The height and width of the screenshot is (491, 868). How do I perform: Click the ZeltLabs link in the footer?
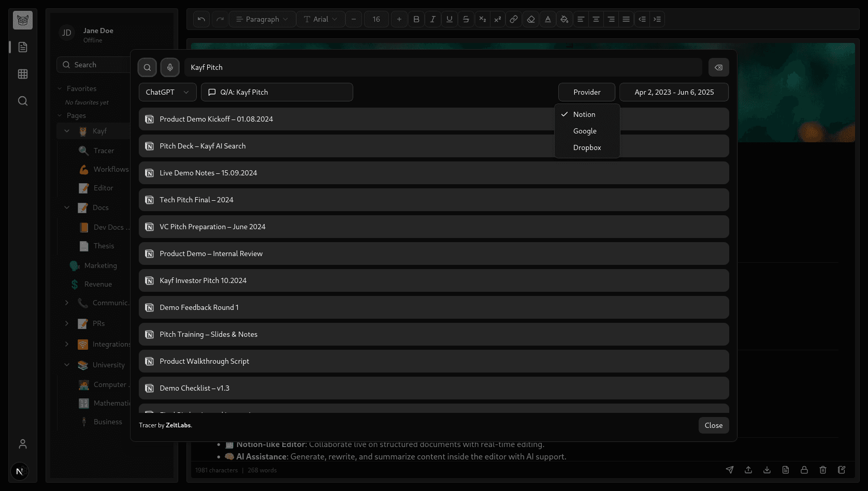[x=178, y=425]
